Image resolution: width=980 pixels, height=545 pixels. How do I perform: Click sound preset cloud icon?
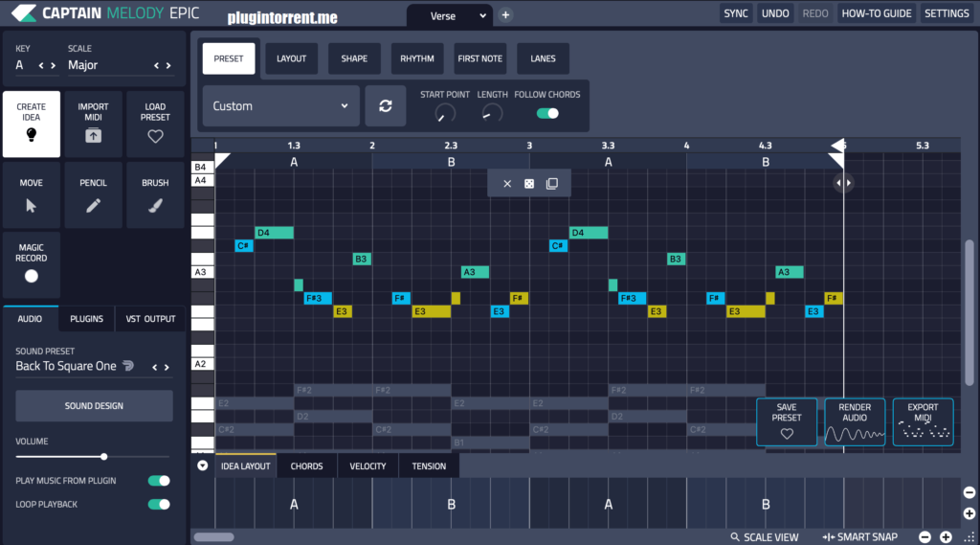tap(128, 366)
